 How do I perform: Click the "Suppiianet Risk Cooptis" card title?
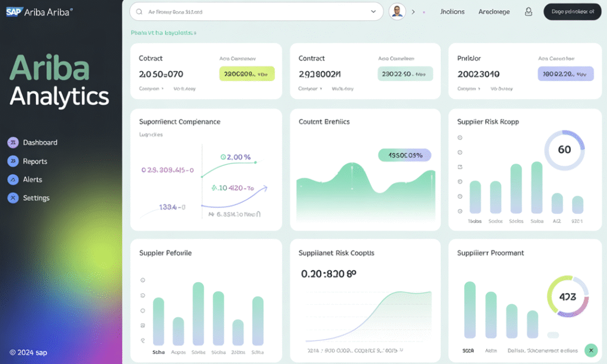tap(337, 253)
